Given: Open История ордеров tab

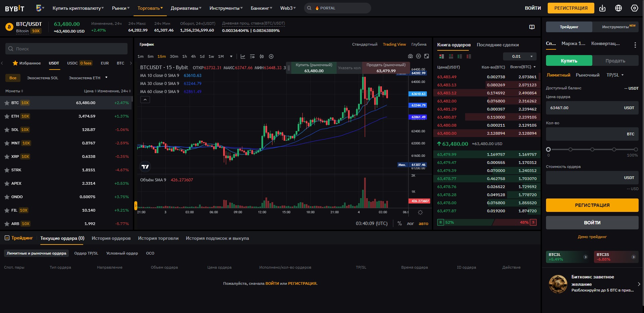Looking at the screenshot, I should pos(111,238).
